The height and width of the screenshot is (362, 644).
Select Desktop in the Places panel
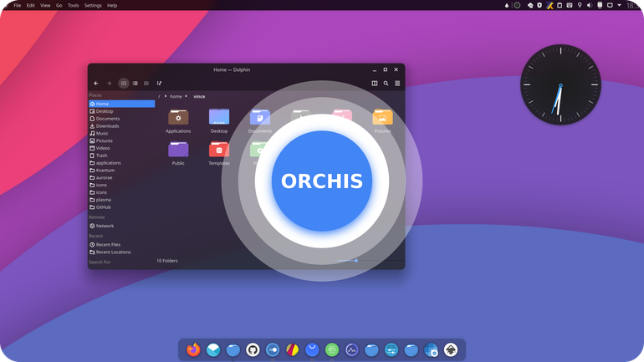pyautogui.click(x=121, y=111)
